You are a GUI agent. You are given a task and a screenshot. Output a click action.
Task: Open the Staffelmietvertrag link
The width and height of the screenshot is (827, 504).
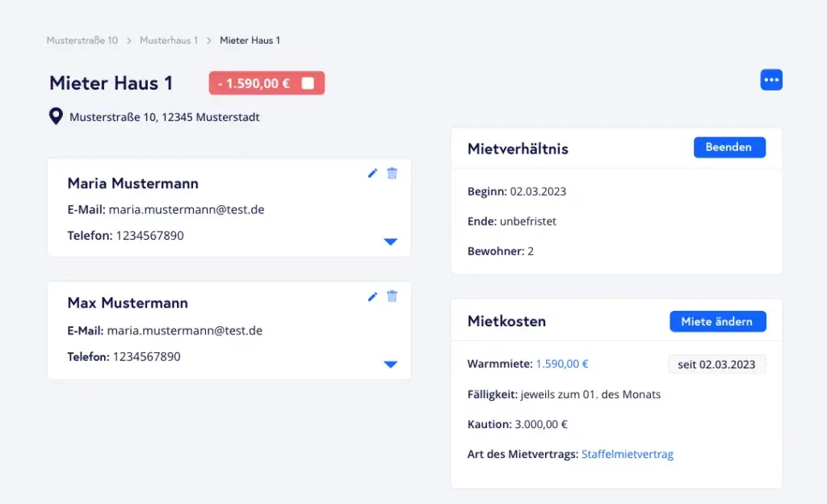[x=627, y=454]
